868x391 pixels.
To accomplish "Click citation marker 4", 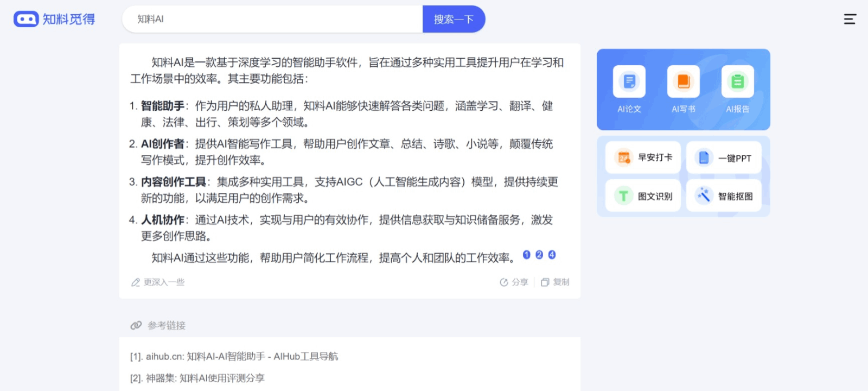I will pos(552,255).
